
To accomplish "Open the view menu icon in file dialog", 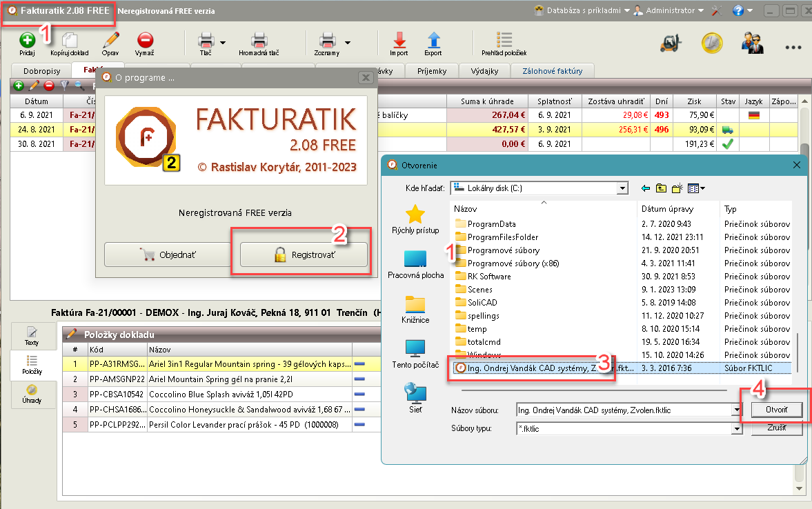I will pyautogui.click(x=696, y=188).
